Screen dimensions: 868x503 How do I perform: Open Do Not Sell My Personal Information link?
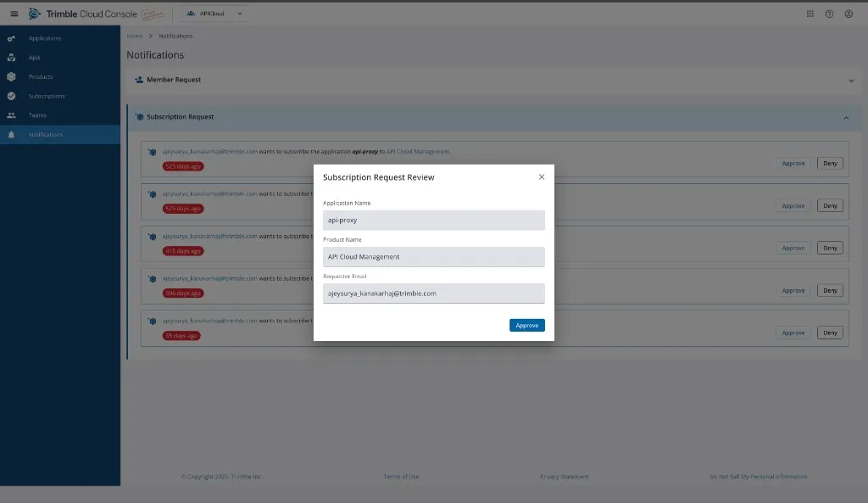(x=759, y=477)
